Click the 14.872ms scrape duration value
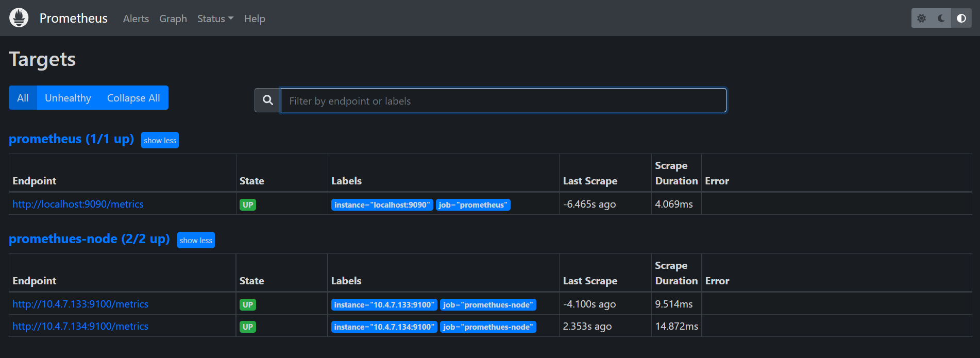The height and width of the screenshot is (358, 980). coord(677,326)
